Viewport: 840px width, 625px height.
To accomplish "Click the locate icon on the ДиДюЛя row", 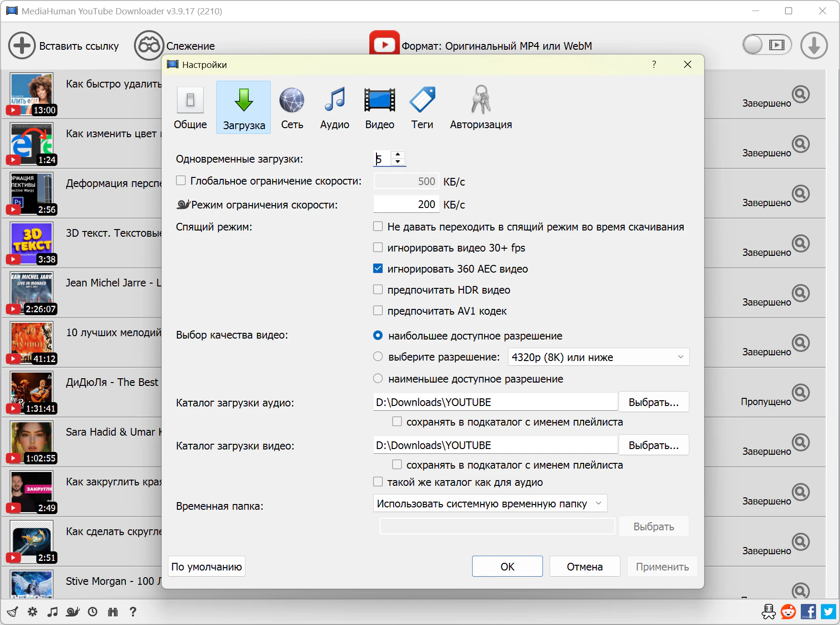I will coord(800,393).
